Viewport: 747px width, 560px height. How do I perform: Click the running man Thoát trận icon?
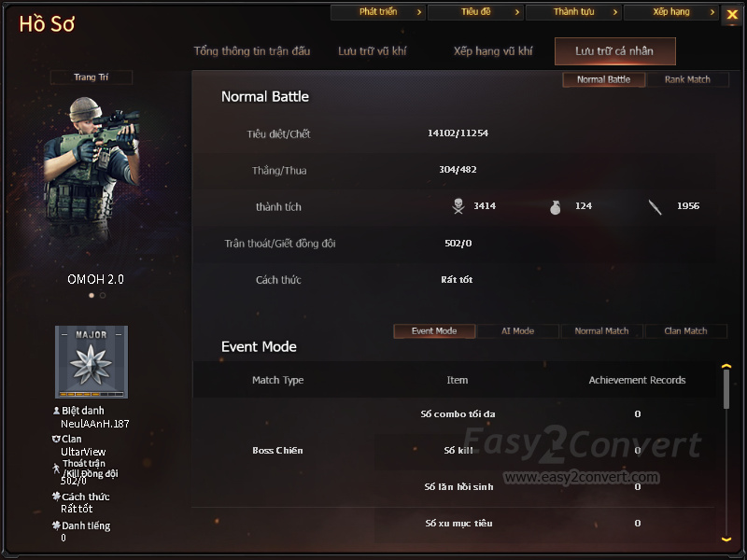pyautogui.click(x=56, y=469)
